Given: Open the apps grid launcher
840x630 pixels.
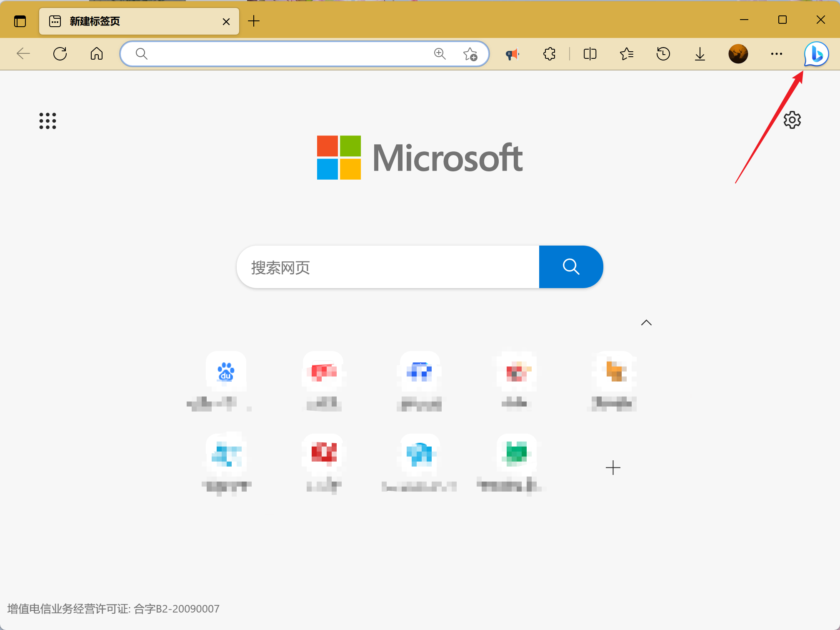Looking at the screenshot, I should [x=47, y=121].
